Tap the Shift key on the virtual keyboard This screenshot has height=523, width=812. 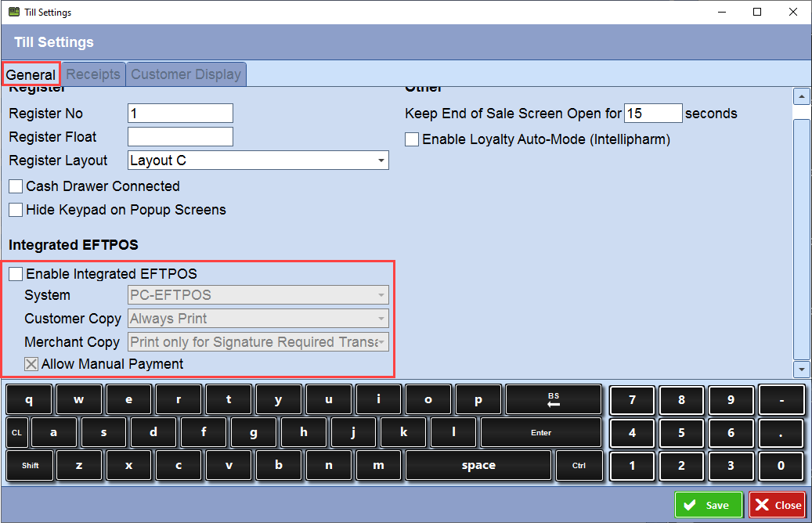29,465
